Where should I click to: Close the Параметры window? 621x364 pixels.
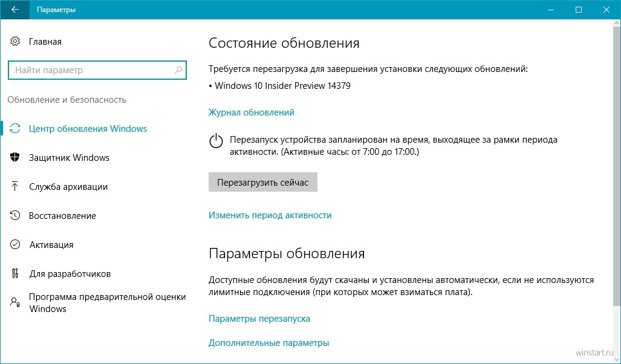(x=606, y=10)
